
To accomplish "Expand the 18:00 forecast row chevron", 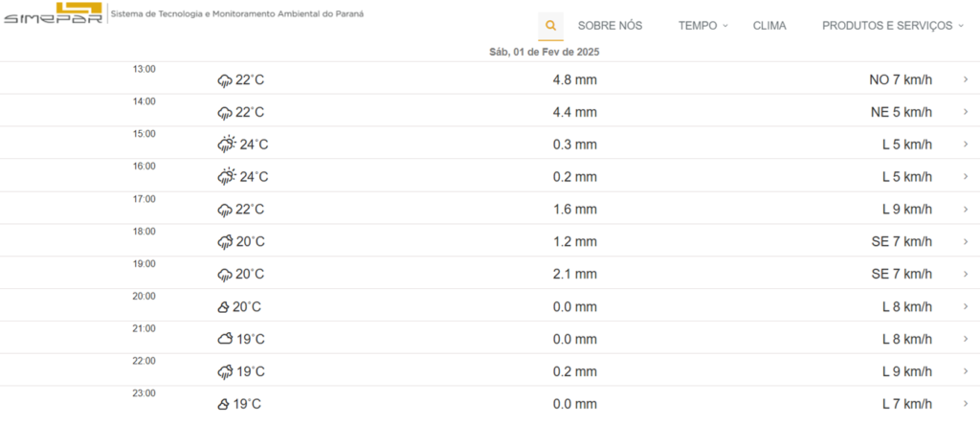I will click(x=966, y=241).
